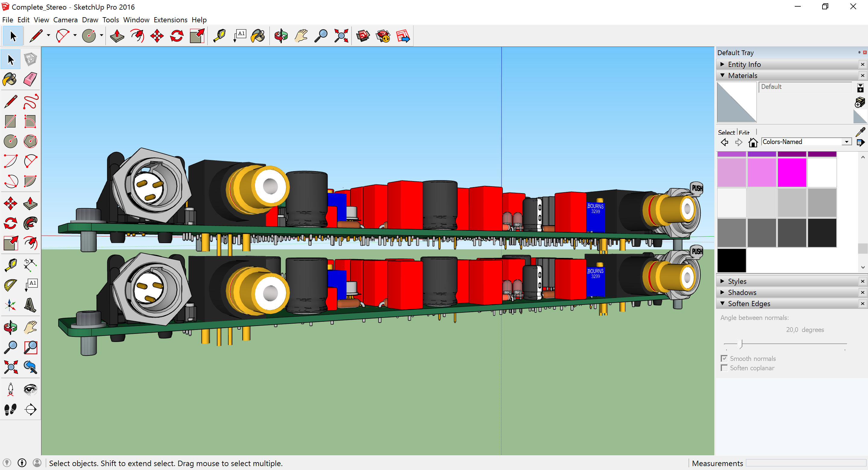Open the Draw menu

tap(90, 20)
